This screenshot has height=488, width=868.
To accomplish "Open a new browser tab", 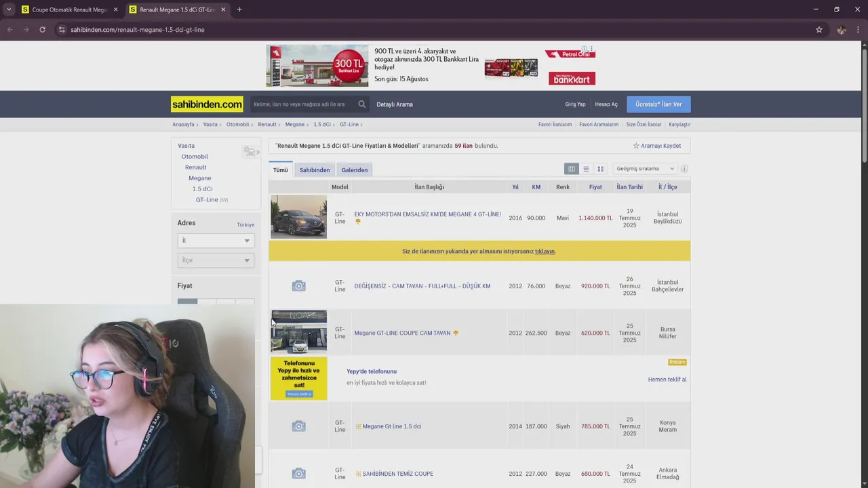I will [239, 9].
